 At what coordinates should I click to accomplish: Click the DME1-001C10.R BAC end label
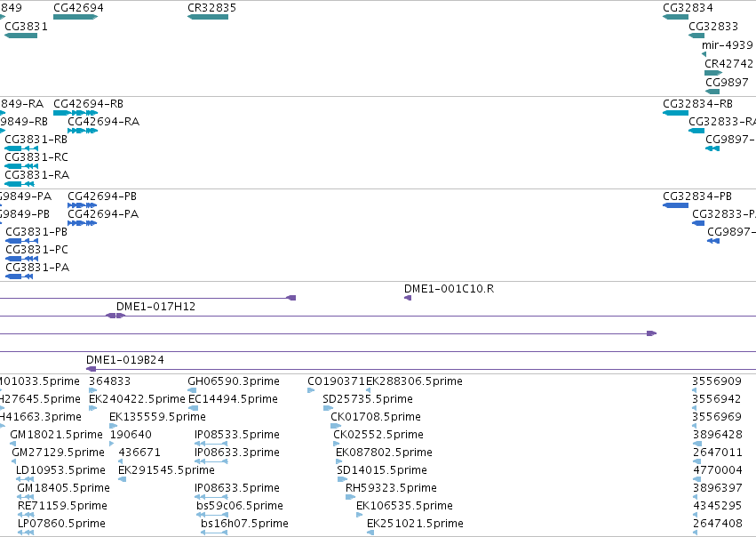point(449,289)
